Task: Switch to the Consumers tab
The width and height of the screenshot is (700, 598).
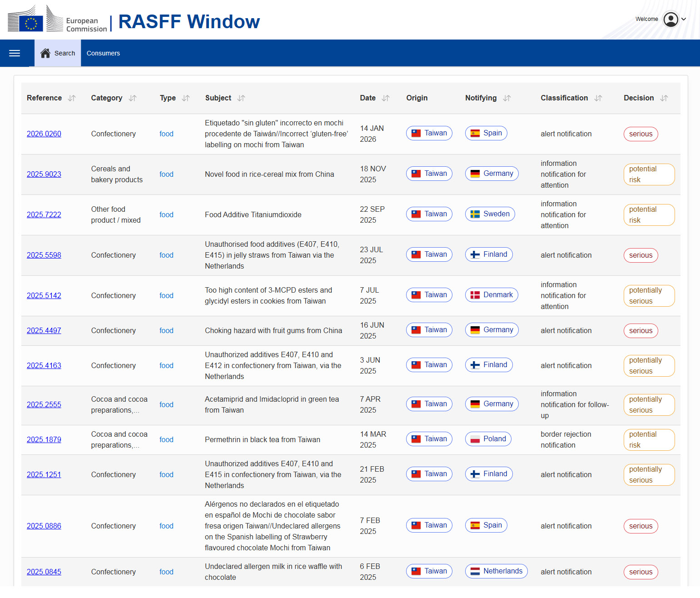Action: tap(103, 53)
